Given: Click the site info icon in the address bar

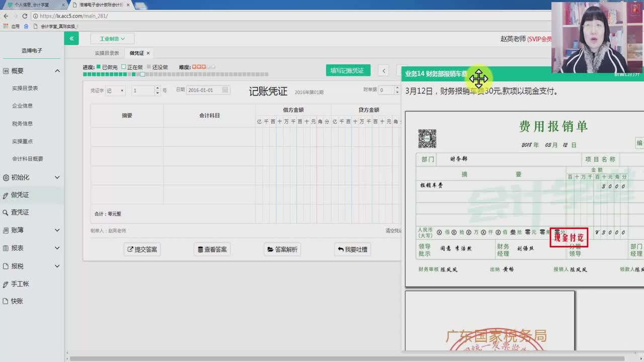Looking at the screenshot, I should (x=35, y=16).
